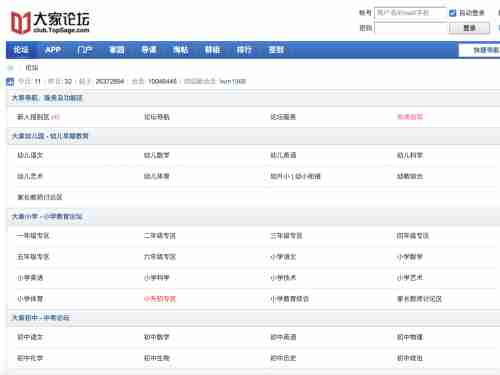Focus the password input field
The height and width of the screenshot is (375, 500).
coord(410,28)
